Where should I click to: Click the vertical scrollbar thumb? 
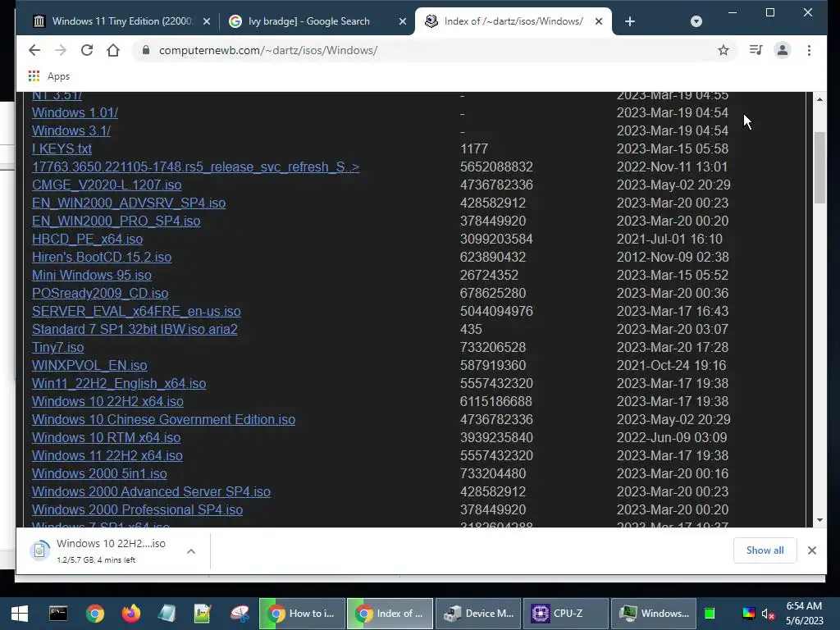(819, 167)
